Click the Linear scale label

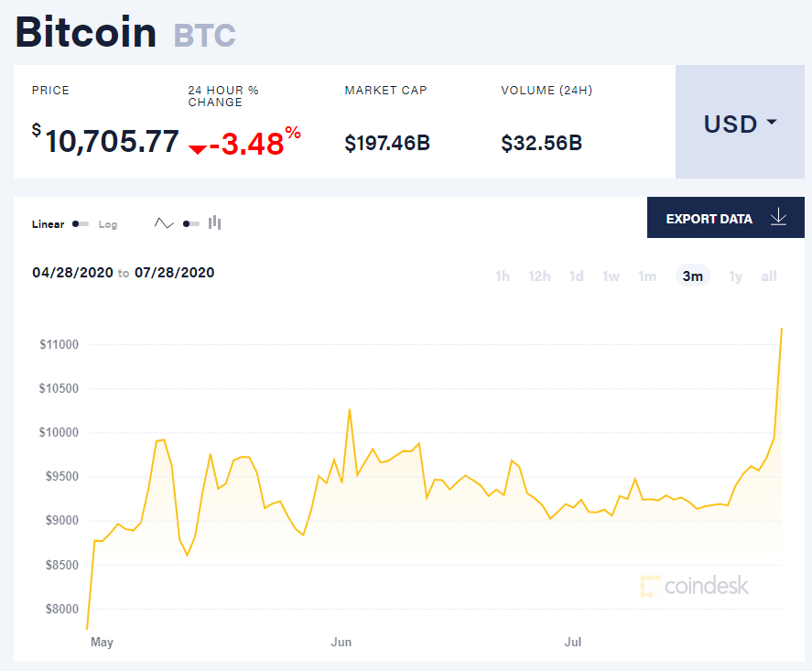pos(49,224)
